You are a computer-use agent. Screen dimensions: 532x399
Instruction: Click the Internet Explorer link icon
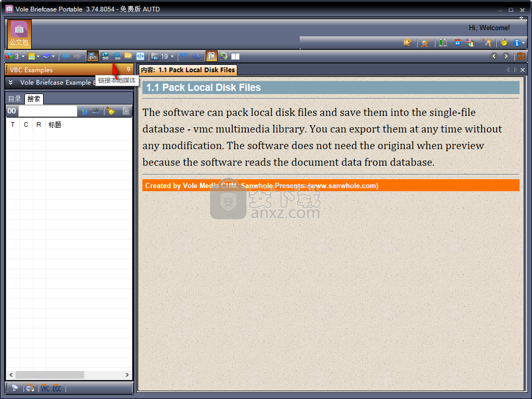point(117,56)
